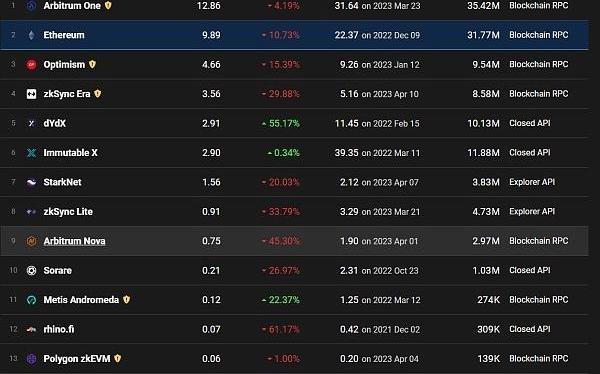600x374 pixels.
Task: Click the shield badge next to Optimism
Action: [92, 64]
